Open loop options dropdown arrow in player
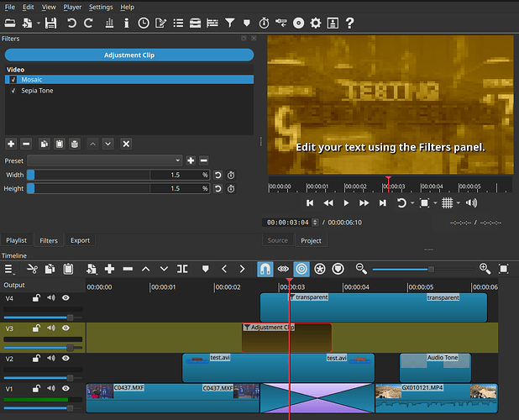This screenshot has height=420, width=519. [412, 203]
